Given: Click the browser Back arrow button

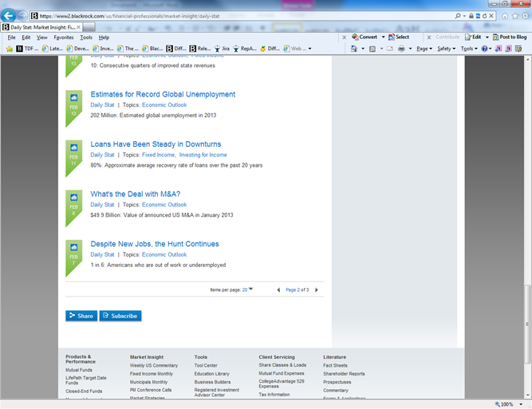Looking at the screenshot, I should coord(8,16).
